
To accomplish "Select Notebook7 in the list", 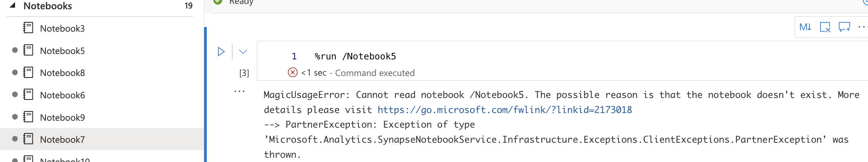I will click(62, 140).
